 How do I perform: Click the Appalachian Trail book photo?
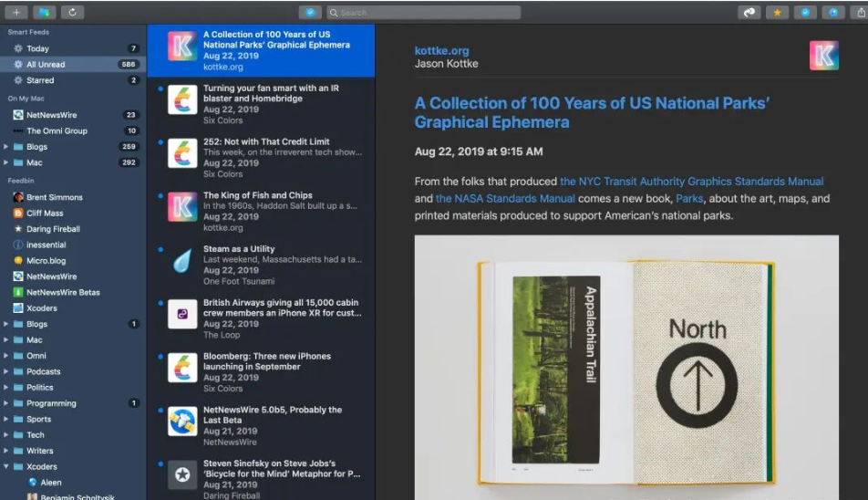pyautogui.click(x=626, y=368)
